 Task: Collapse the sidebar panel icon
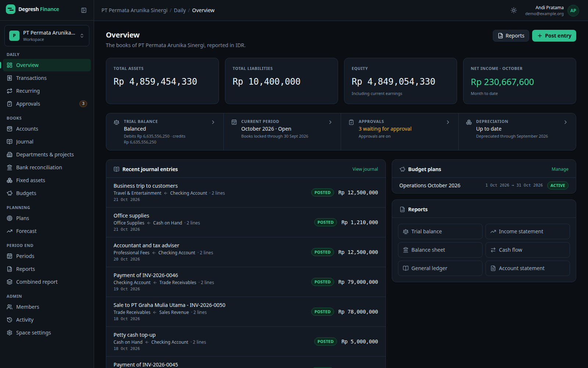[84, 10]
